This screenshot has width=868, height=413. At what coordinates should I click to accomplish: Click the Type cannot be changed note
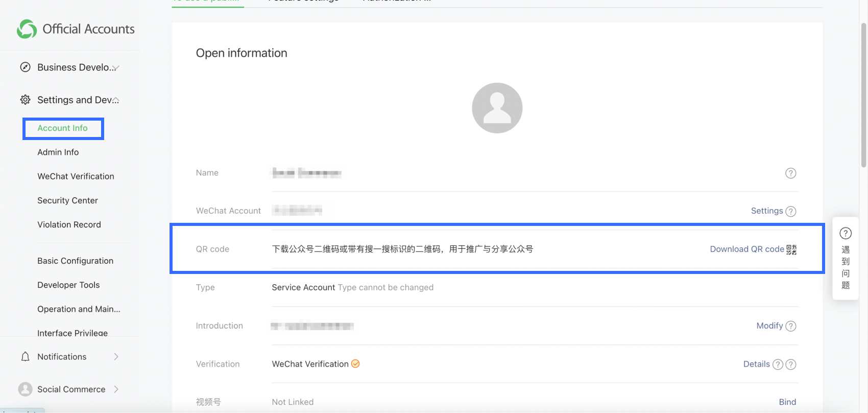(385, 287)
